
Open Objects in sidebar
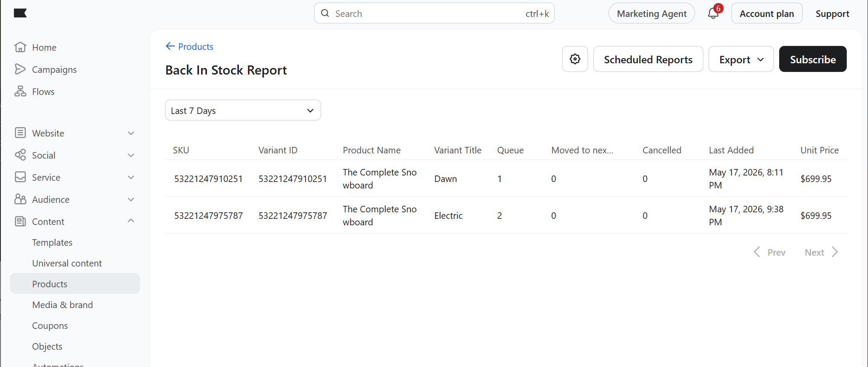tap(47, 346)
